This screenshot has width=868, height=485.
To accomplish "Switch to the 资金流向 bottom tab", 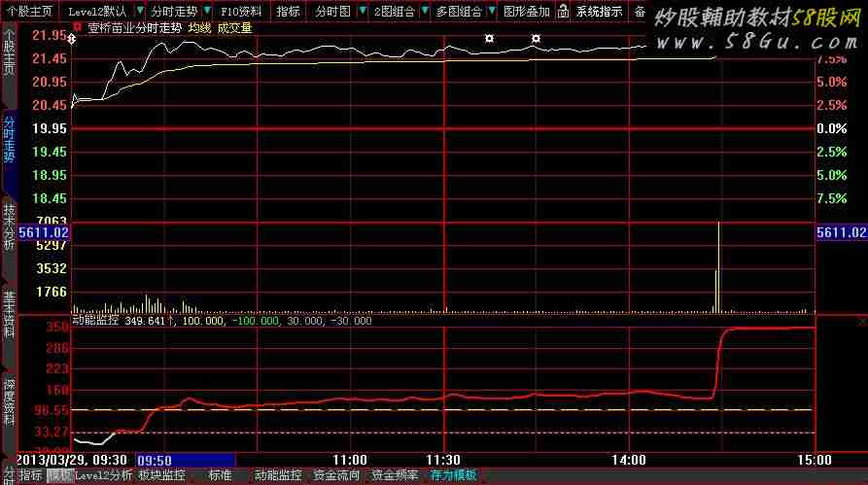I will pyautogui.click(x=336, y=475).
